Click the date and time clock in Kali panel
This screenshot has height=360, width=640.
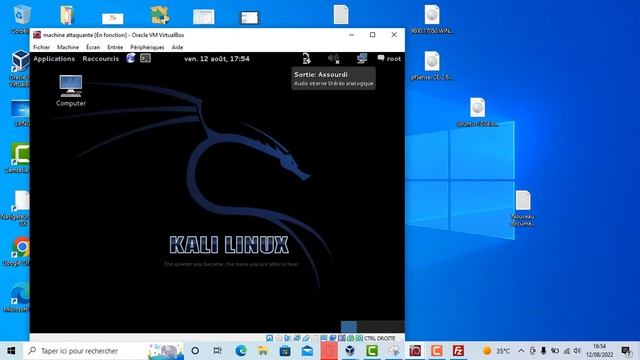pyautogui.click(x=217, y=59)
